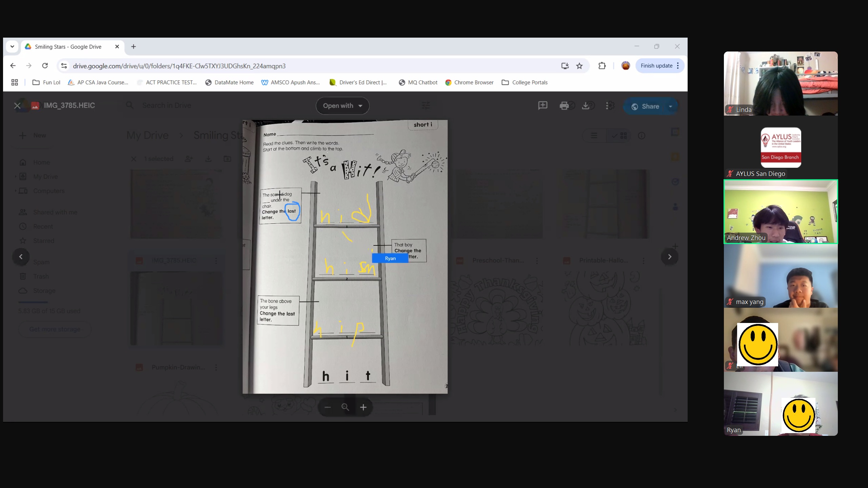The height and width of the screenshot is (488, 868).
Task: Open more options for Pumpkin-Drawin file
Action: [x=216, y=367]
